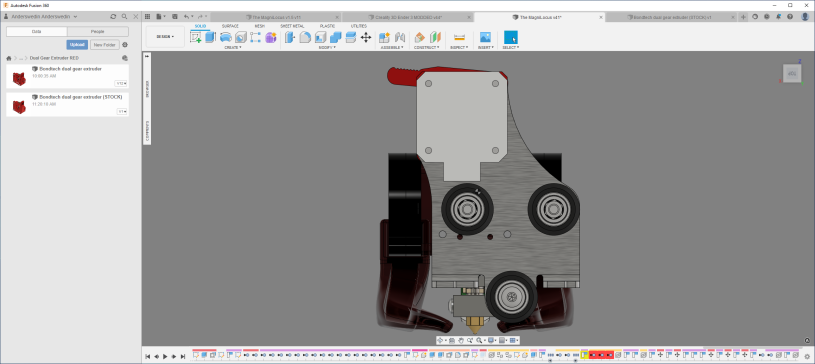Select the Extrude tool

pyautogui.click(x=210, y=37)
